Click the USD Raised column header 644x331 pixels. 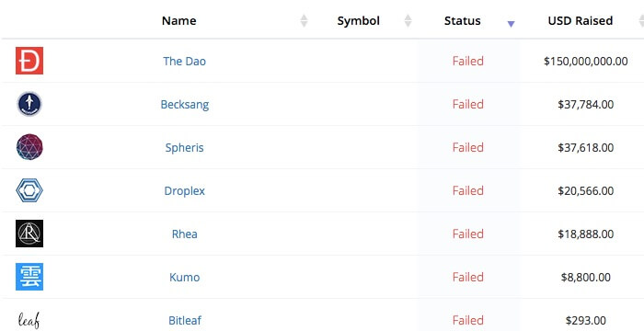(581, 20)
